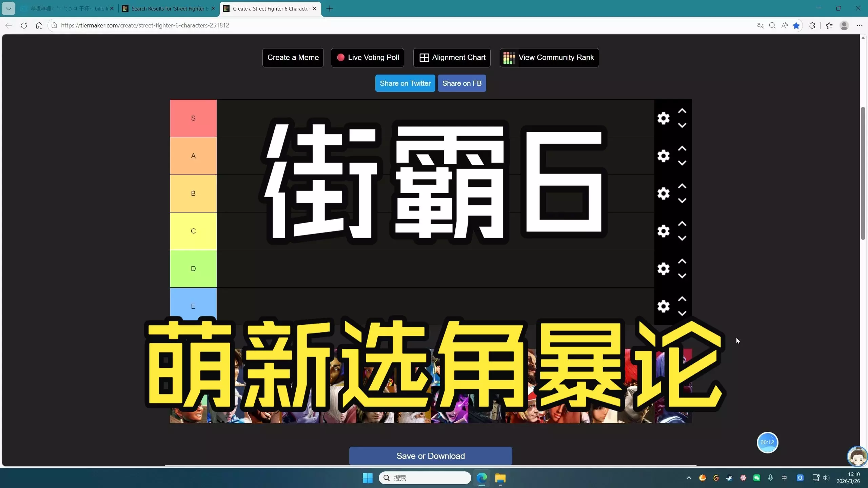Screen dimensions: 868x488
Task: Toggle microphone icon in system tray
Action: 770,478
